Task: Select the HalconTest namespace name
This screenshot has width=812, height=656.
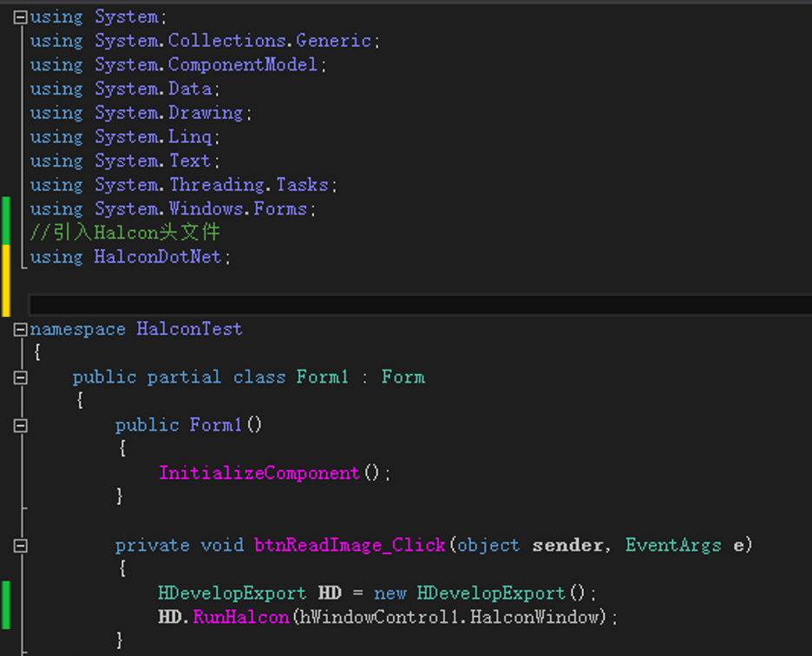Action: [x=189, y=329]
